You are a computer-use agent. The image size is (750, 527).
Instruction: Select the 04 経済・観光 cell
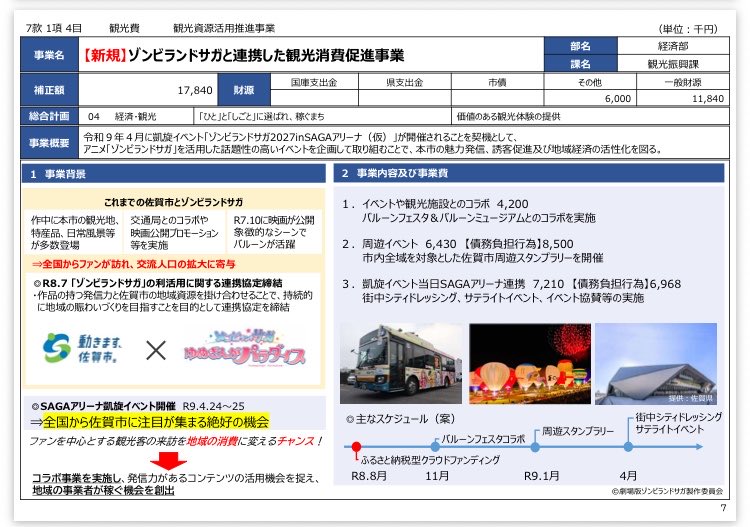tap(136, 116)
